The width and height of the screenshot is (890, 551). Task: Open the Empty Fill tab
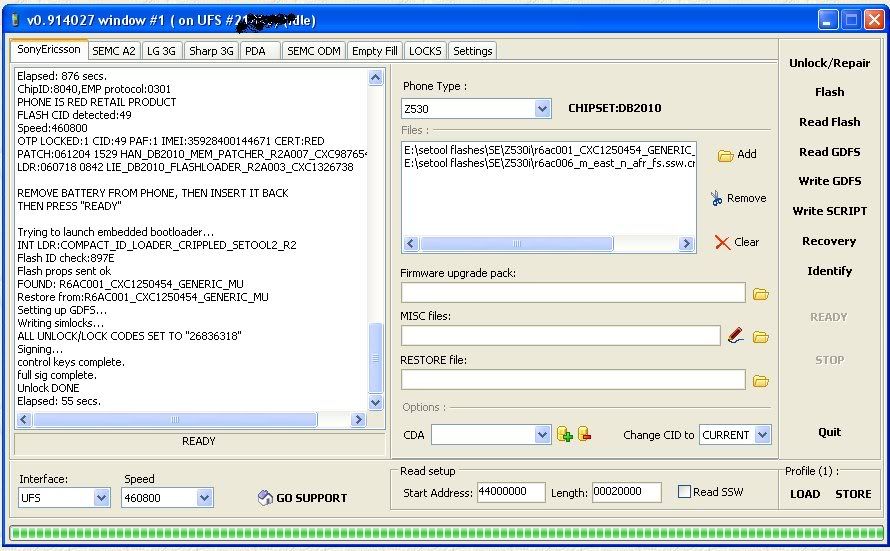(375, 51)
